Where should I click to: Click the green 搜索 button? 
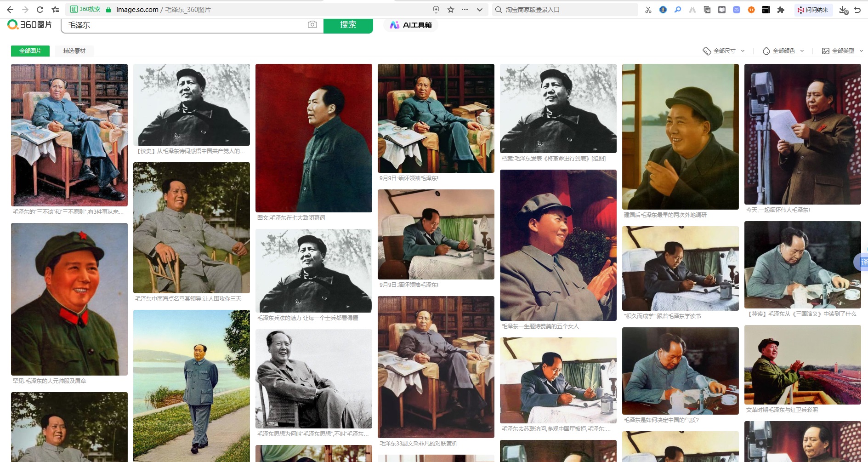(348, 25)
